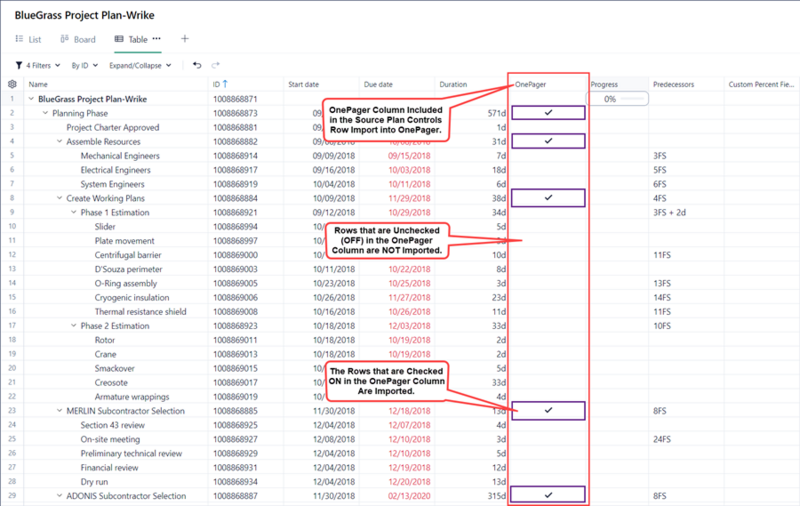The height and width of the screenshot is (506, 800).
Task: Select the Centrifugal barrier task
Action: pos(128,255)
